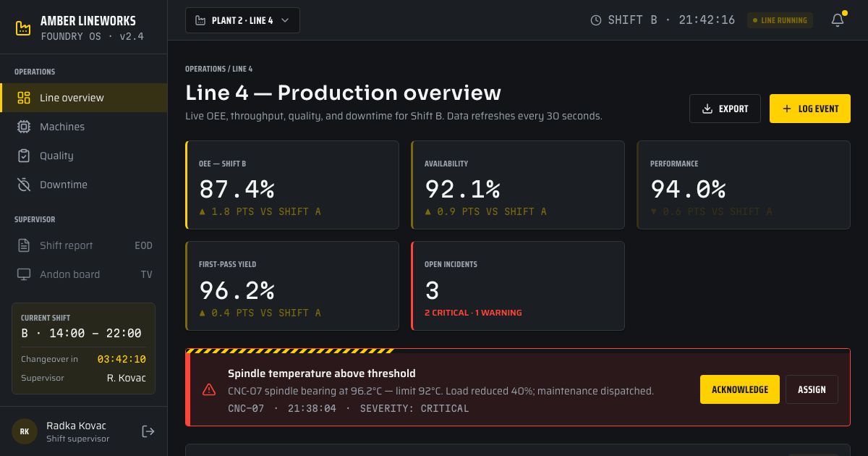868x456 pixels.
Task: Click the plus icon on Log Event
Action: 787,109
